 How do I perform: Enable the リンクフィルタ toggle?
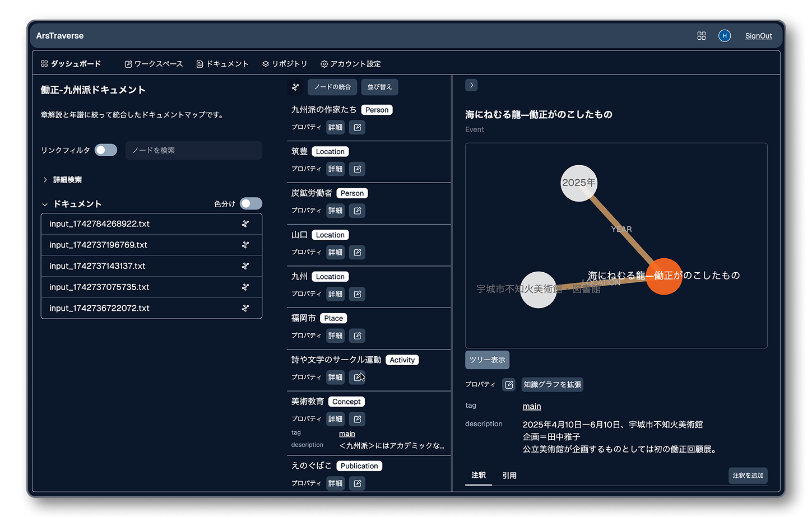click(106, 150)
